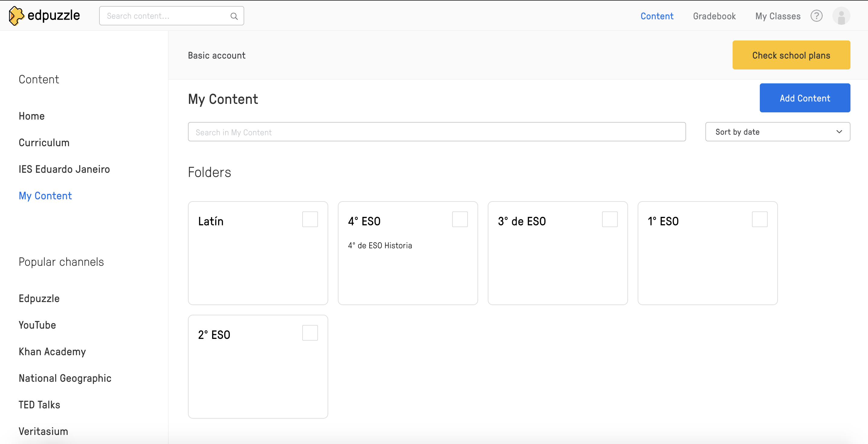Screen dimensions: 868x444
Task: Open the Khan Academy channel link
Action: [52, 351]
